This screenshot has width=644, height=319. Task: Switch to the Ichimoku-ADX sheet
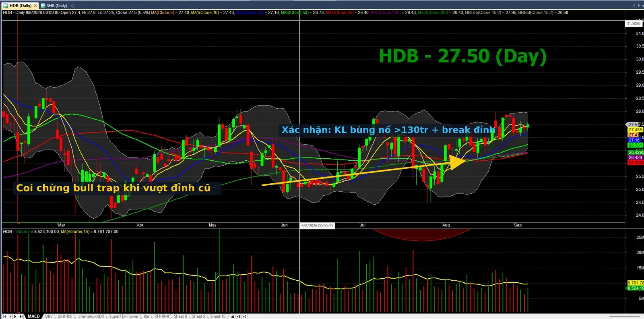coord(91,316)
